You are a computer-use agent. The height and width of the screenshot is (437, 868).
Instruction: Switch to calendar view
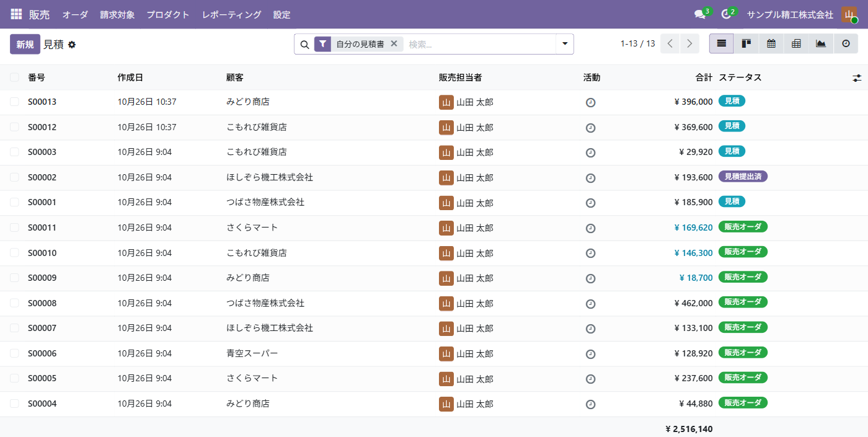[771, 43]
